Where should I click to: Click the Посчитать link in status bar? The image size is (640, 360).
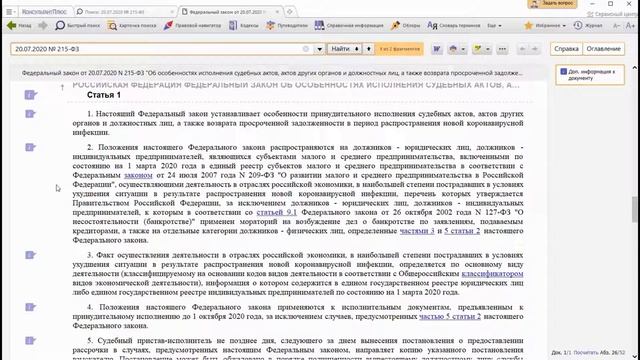point(586,352)
